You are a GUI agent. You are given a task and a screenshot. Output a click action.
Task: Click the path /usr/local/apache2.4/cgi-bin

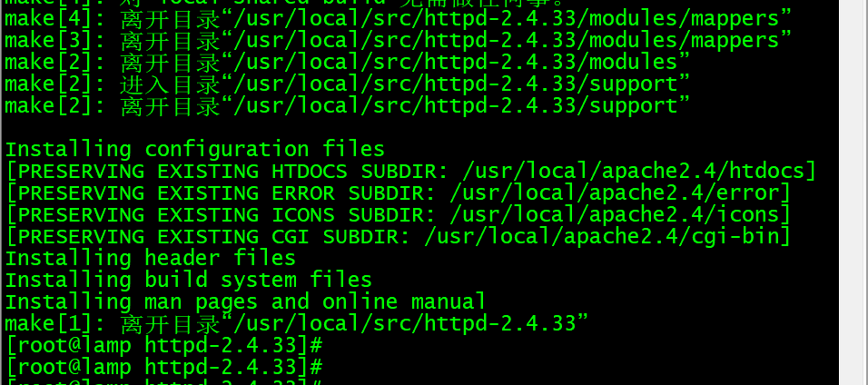coord(601,237)
